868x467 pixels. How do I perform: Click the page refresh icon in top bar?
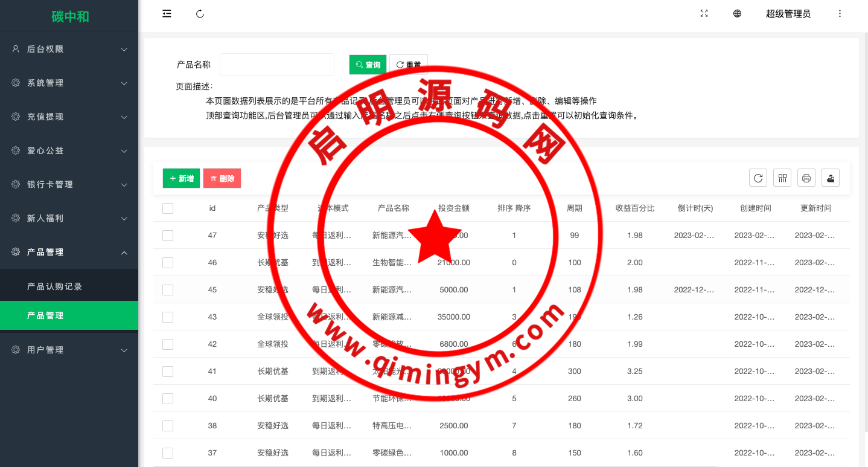200,14
